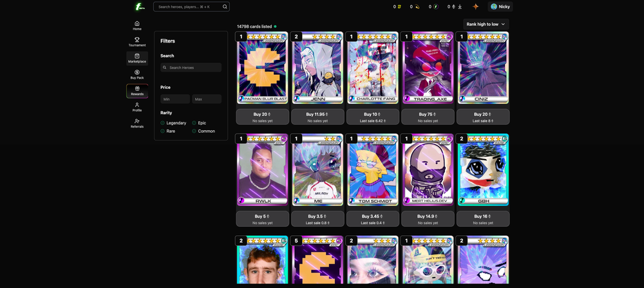
Task: Open the Tournament trophy section
Action: (x=137, y=42)
